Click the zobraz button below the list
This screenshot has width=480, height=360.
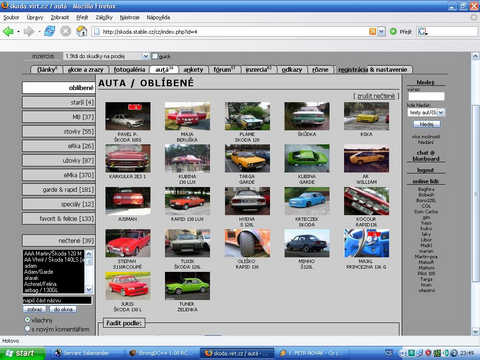pyautogui.click(x=35, y=309)
